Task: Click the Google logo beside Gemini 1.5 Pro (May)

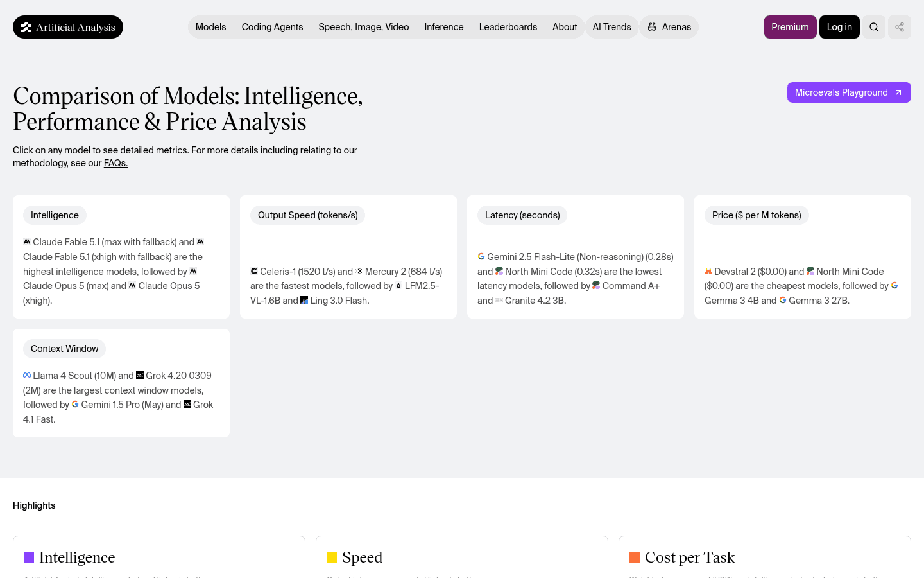Action: 75,405
